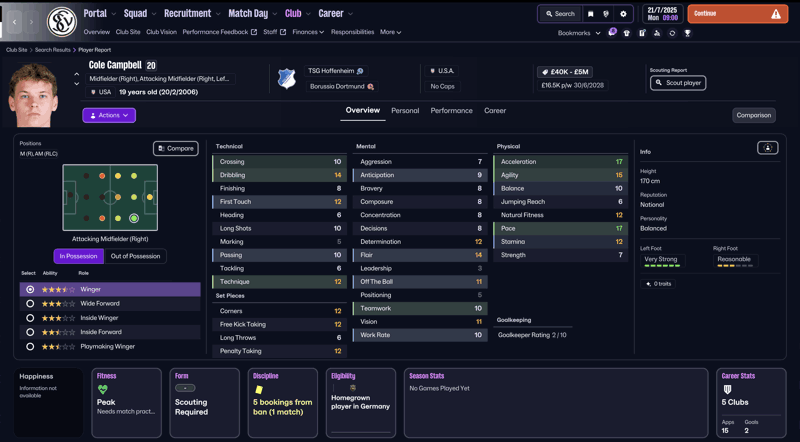This screenshot has height=442, width=800.
Task: Switch to the Performance tab
Action: tap(452, 111)
